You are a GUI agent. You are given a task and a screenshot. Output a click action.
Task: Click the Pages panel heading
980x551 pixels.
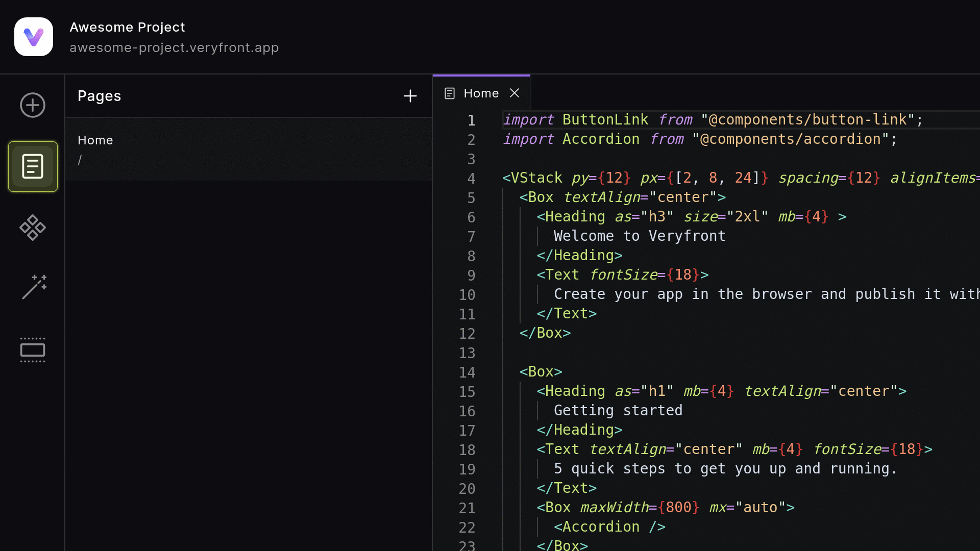pos(100,96)
